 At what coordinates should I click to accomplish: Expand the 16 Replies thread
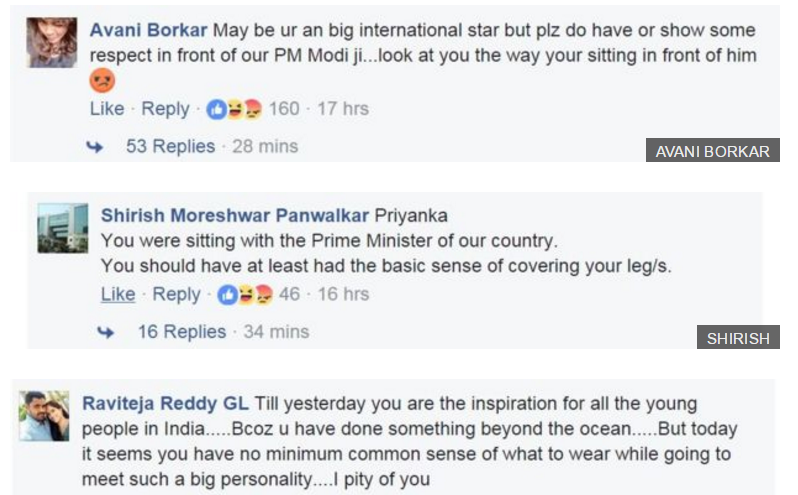click(x=181, y=332)
